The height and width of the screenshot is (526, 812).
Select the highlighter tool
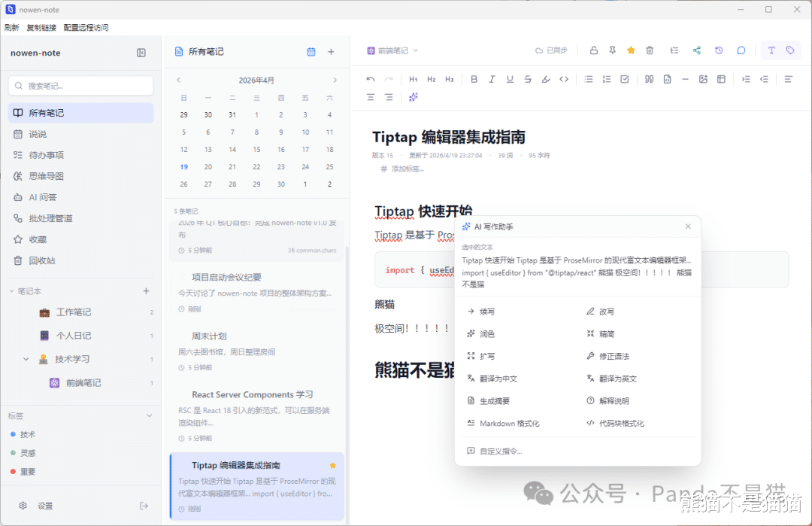coord(546,79)
